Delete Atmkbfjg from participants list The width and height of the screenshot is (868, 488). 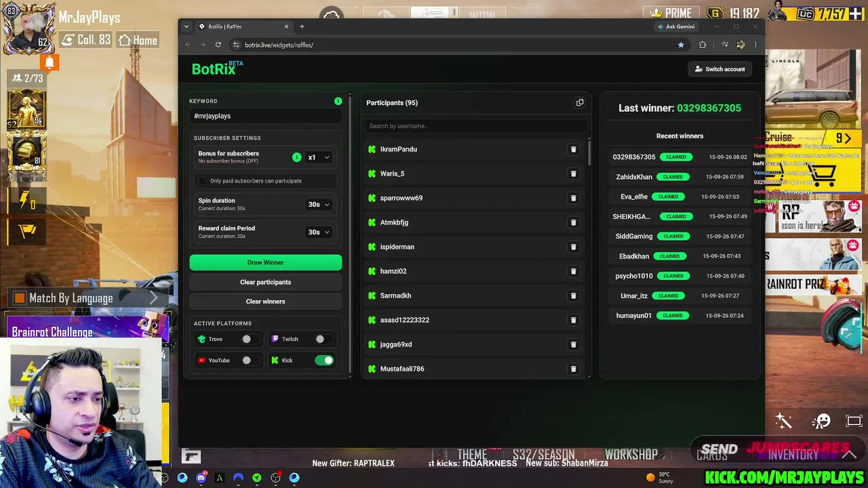tap(573, 222)
